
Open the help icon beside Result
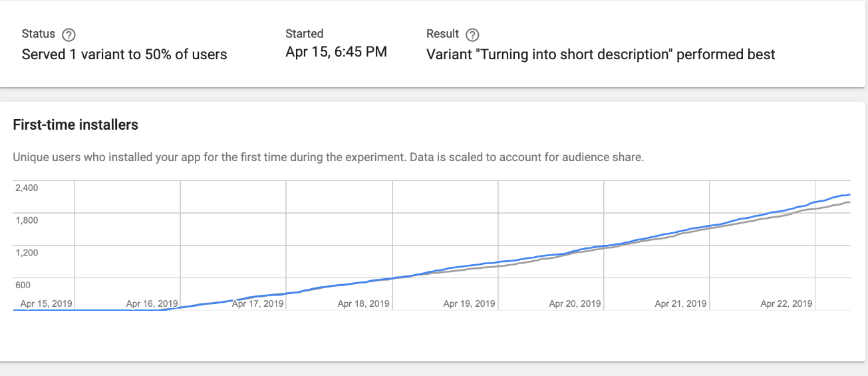[x=473, y=35]
